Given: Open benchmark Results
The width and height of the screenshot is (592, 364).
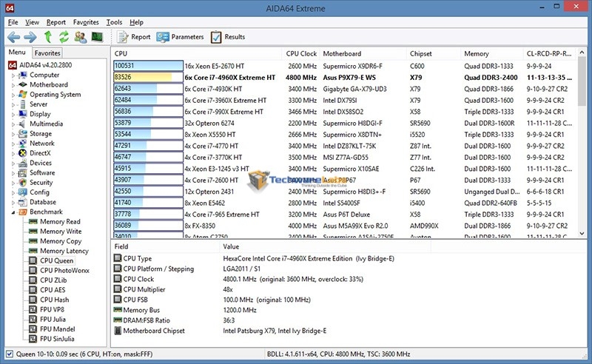Looking at the screenshot, I should [x=228, y=37].
